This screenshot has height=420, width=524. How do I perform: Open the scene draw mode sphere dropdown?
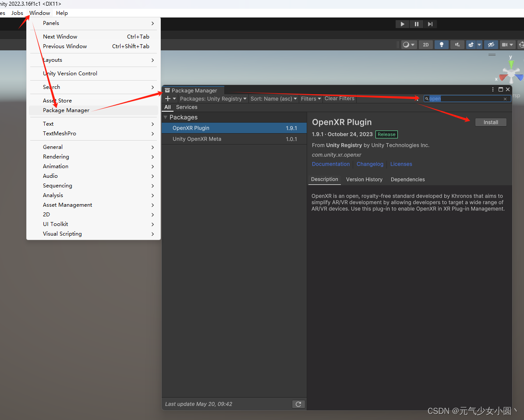(409, 45)
